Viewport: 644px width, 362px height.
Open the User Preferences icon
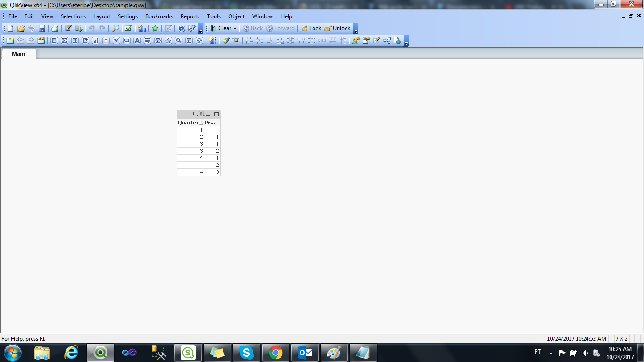click(356, 41)
